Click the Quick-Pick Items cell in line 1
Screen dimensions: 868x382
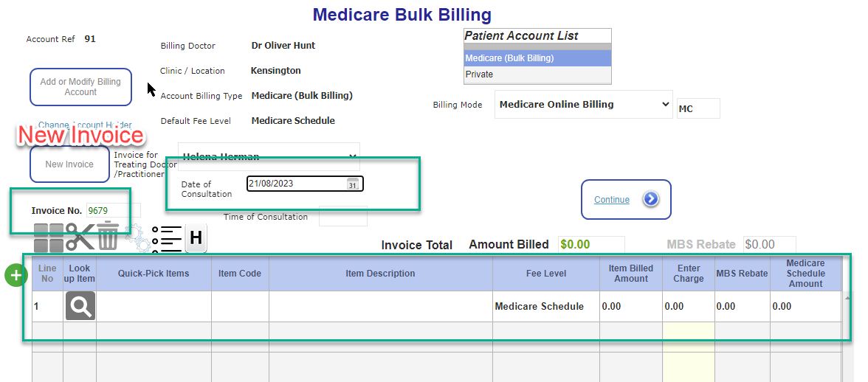pos(154,306)
